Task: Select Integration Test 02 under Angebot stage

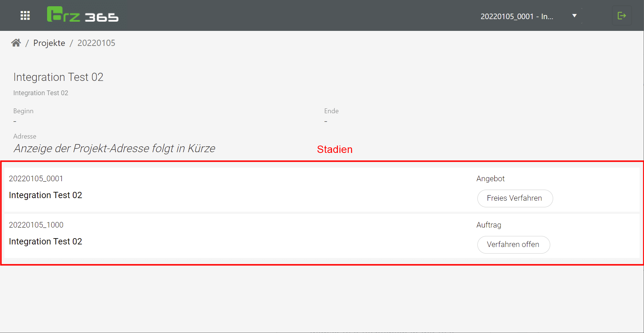Action: coord(45,195)
